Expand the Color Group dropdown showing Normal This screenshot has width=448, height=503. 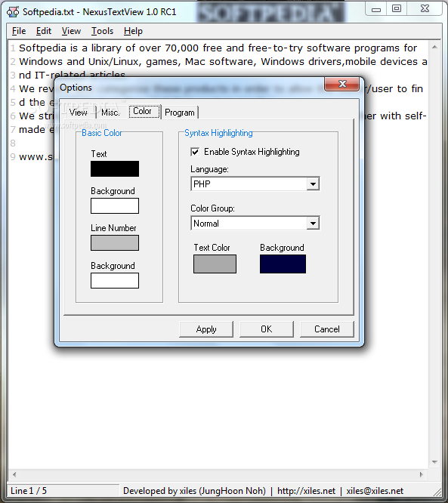(313, 224)
